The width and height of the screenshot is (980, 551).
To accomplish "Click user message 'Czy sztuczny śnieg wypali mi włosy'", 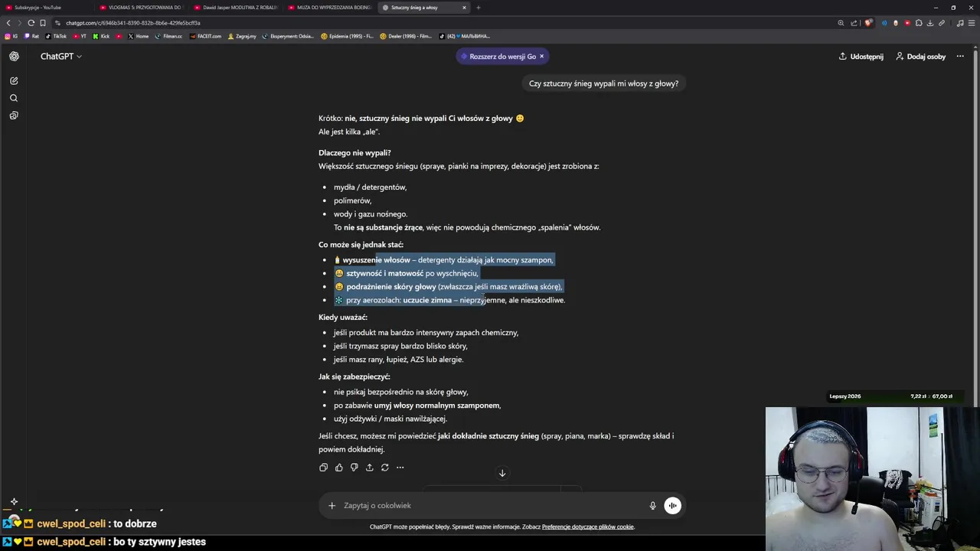I will point(603,83).
